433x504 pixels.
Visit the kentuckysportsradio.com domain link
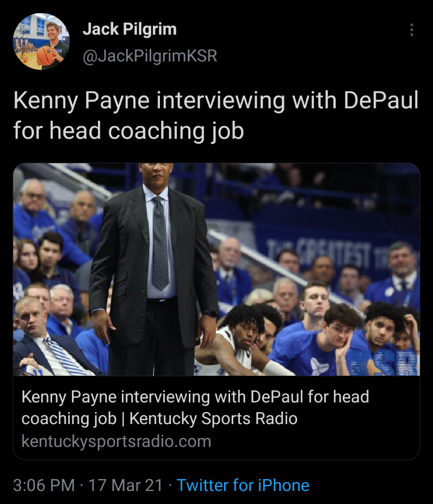pyautogui.click(x=116, y=440)
